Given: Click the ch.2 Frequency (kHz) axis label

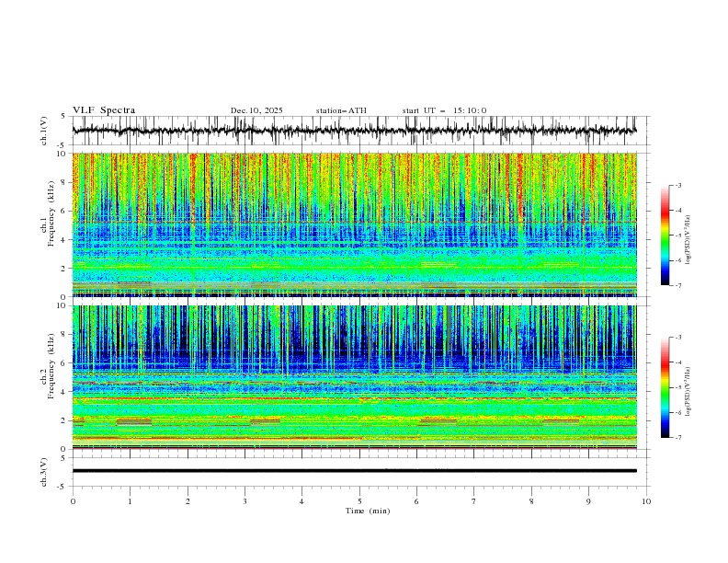Looking at the screenshot, I should tap(49, 365).
